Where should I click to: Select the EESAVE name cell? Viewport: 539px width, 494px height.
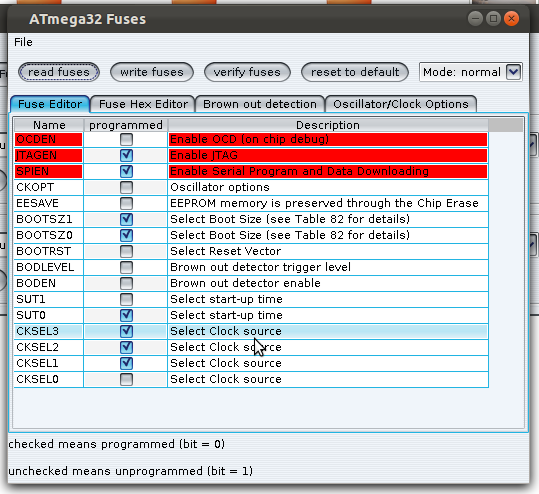pyautogui.click(x=48, y=203)
